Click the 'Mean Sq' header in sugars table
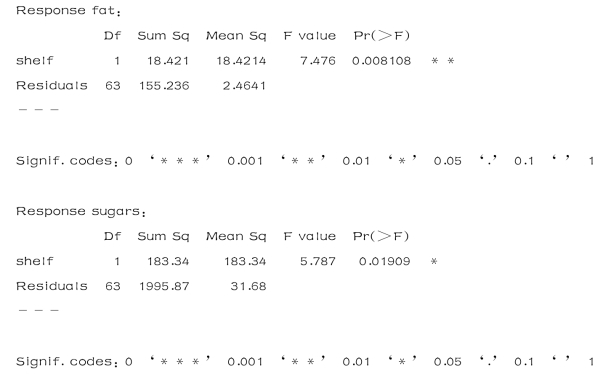611x374 pixels. [236, 236]
